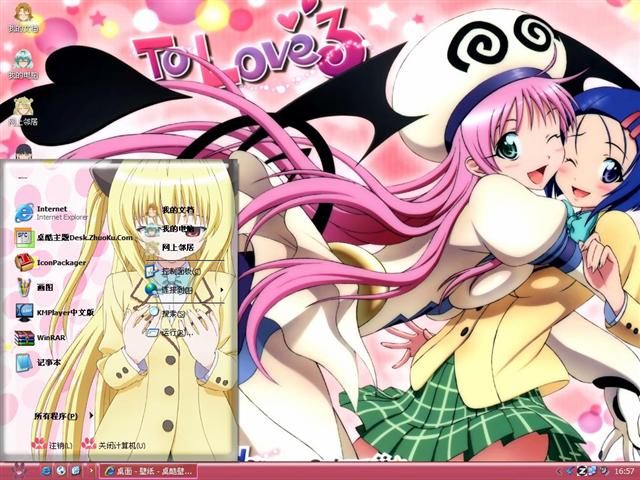Open 画图 paint program
The height and width of the screenshot is (480, 640).
coord(34,287)
